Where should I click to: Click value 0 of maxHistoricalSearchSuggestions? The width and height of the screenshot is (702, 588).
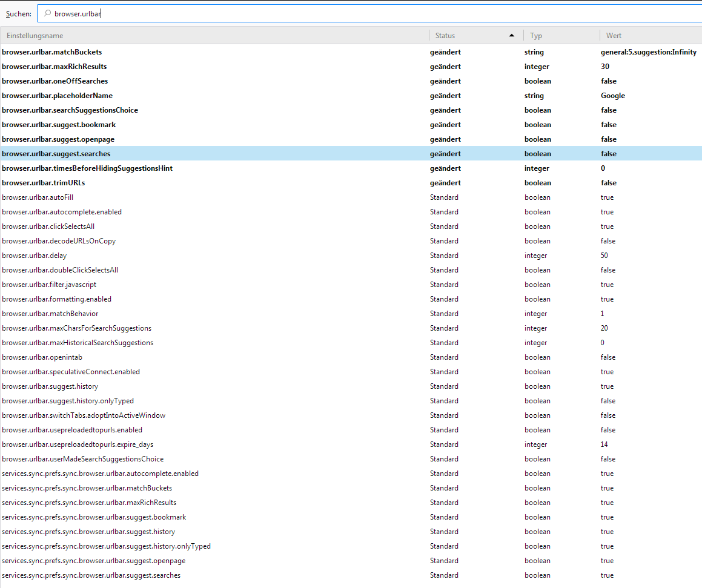click(x=602, y=343)
